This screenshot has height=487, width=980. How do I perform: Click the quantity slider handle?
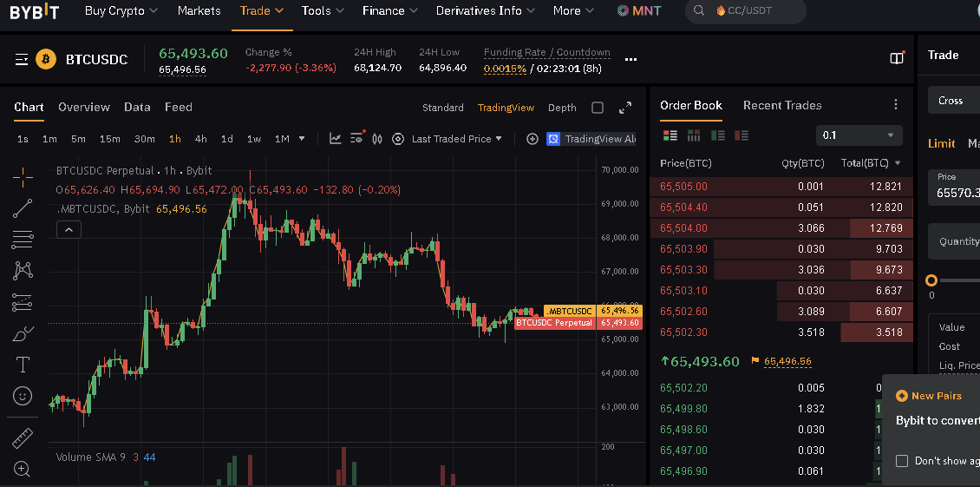[931, 280]
